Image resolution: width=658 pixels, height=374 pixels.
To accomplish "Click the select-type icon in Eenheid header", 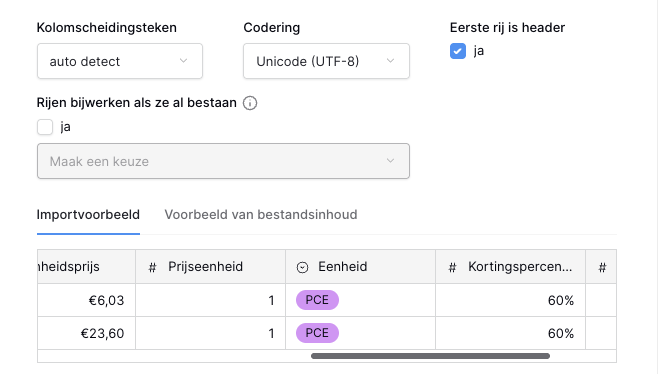I will tap(302, 267).
